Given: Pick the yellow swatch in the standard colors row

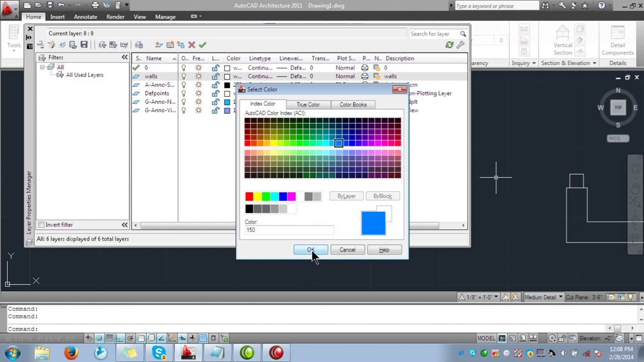Looking at the screenshot, I should (258, 197).
